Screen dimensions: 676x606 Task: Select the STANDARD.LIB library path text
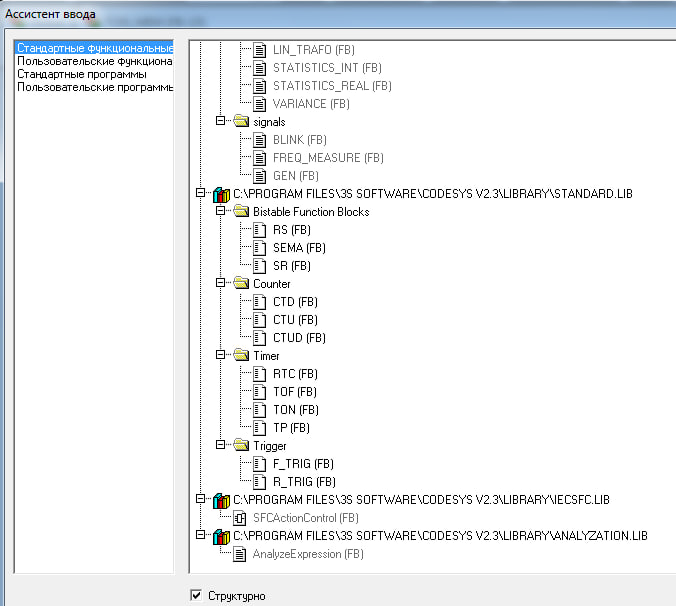[433, 194]
